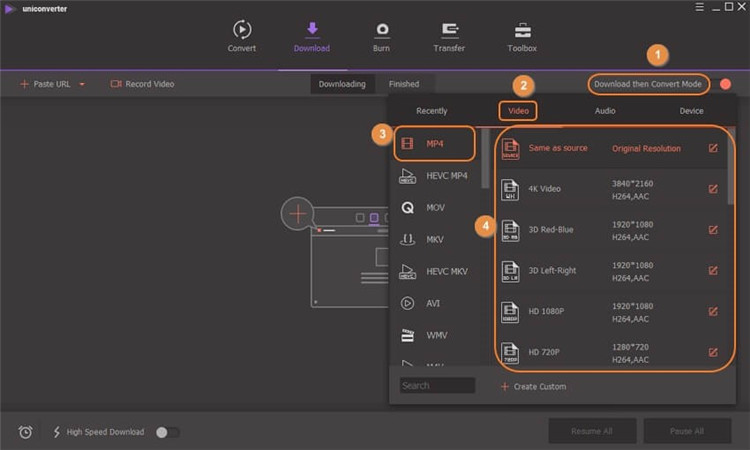This screenshot has height=450, width=750.
Task: Choose the MP4 format
Action: (434, 143)
